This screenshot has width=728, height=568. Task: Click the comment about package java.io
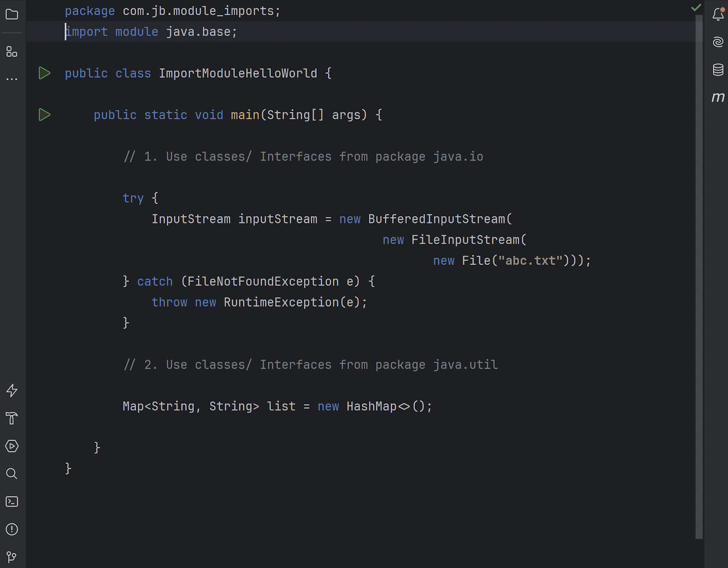coord(303,157)
